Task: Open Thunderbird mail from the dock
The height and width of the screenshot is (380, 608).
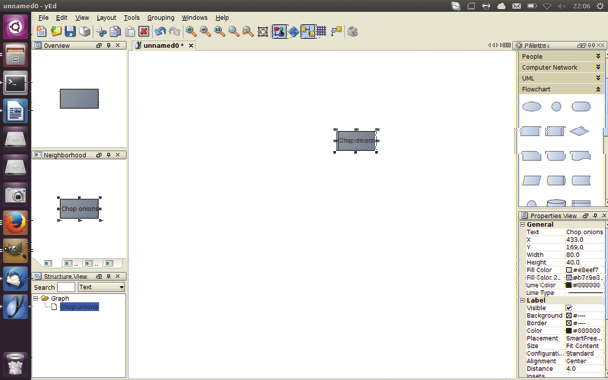Action: tap(16, 278)
